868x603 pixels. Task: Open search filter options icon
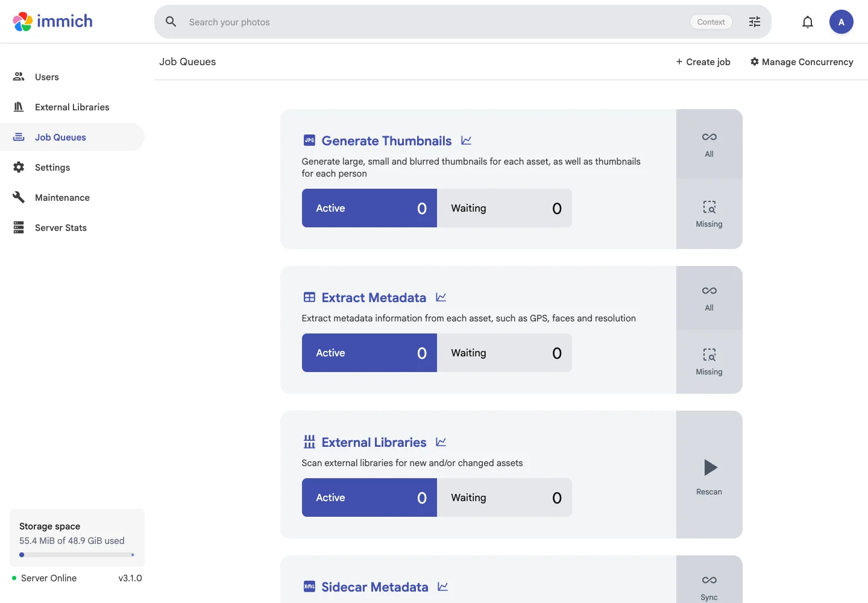coord(755,22)
